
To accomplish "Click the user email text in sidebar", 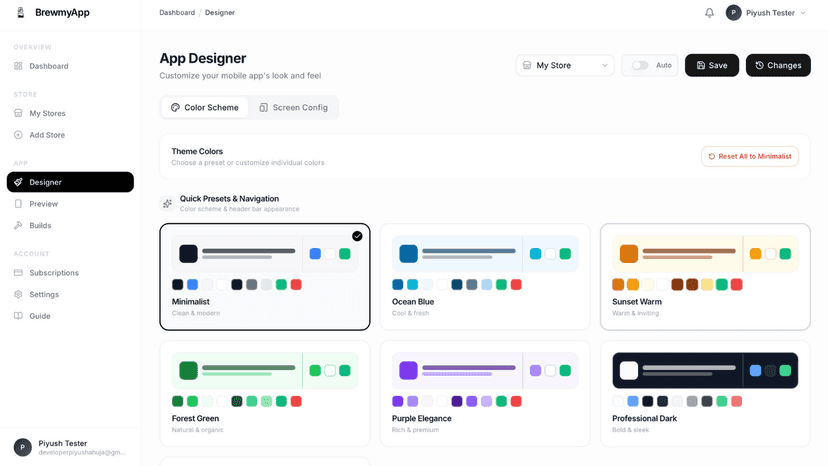I will 82,453.
